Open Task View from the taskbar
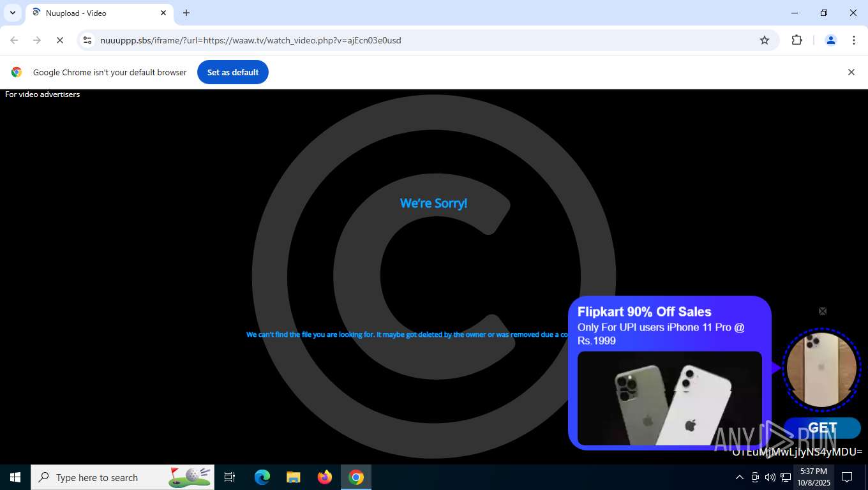This screenshot has width=868, height=490. tap(230, 477)
